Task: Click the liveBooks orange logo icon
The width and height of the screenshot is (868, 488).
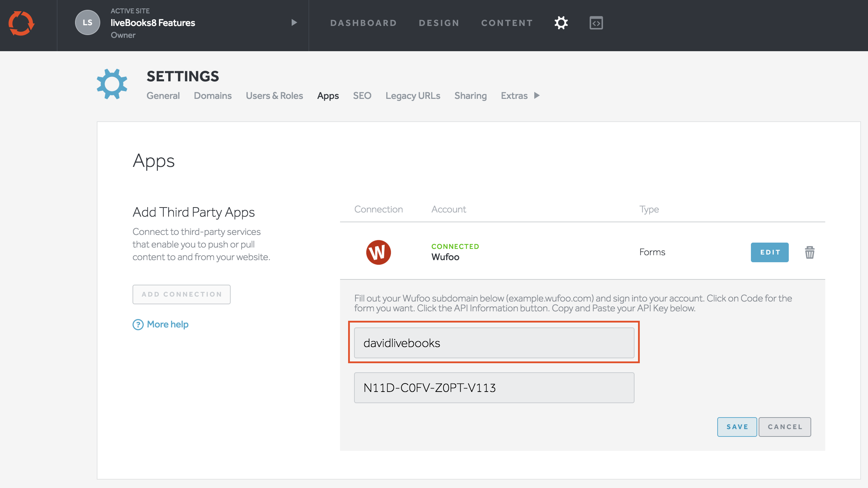Action: (x=21, y=23)
